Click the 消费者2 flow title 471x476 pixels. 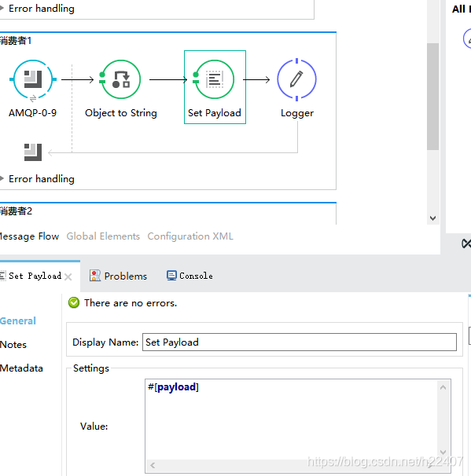(16, 211)
